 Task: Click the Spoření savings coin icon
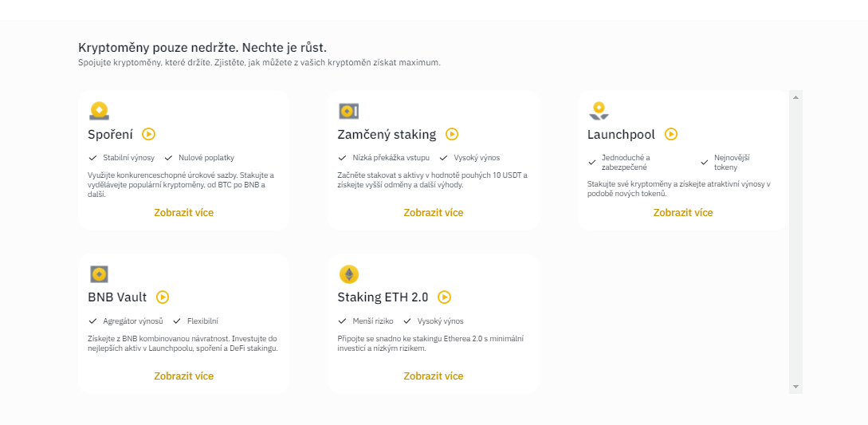[99, 111]
